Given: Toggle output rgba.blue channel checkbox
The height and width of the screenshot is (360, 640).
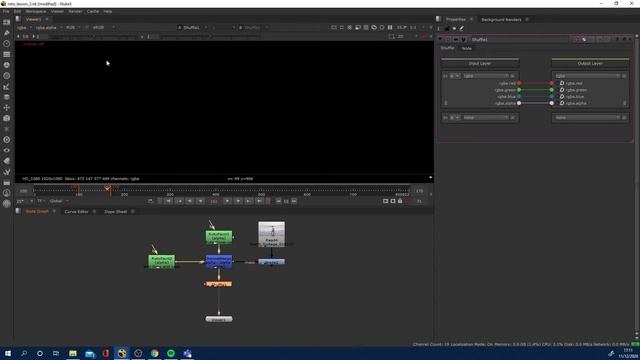Looking at the screenshot, I should 562,97.
